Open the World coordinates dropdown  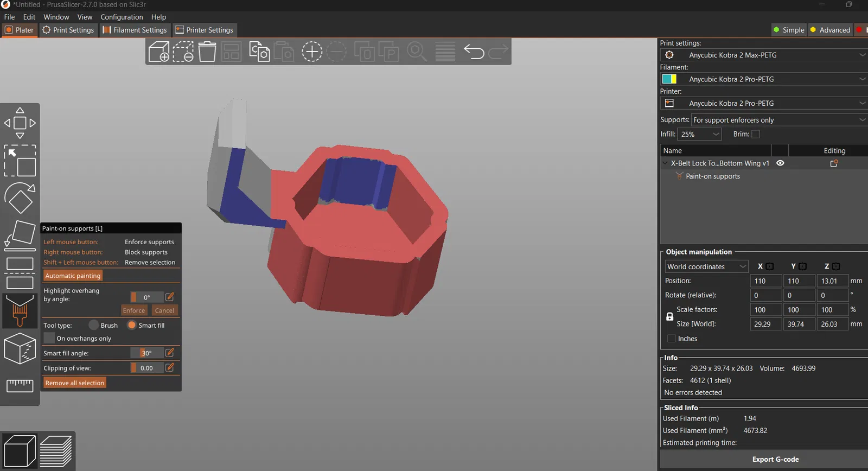pos(707,266)
